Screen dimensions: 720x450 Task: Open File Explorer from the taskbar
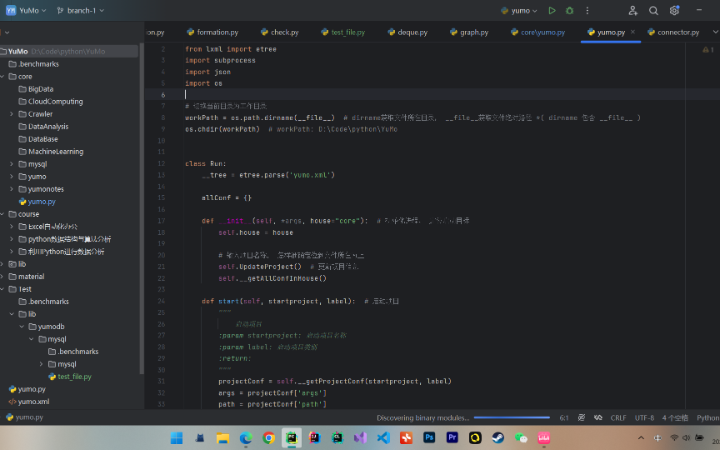click(223, 438)
